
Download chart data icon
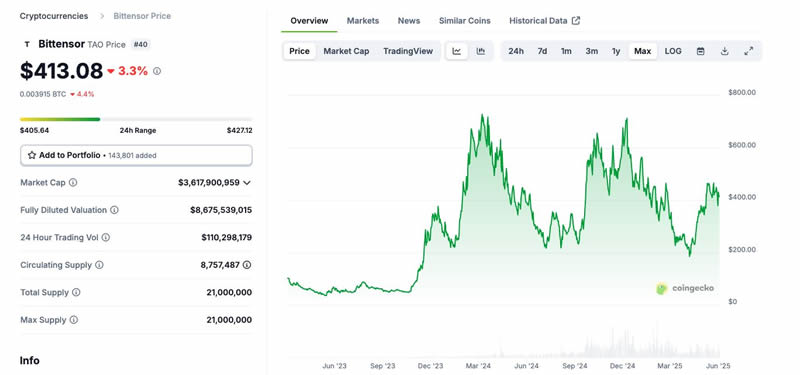pos(724,51)
